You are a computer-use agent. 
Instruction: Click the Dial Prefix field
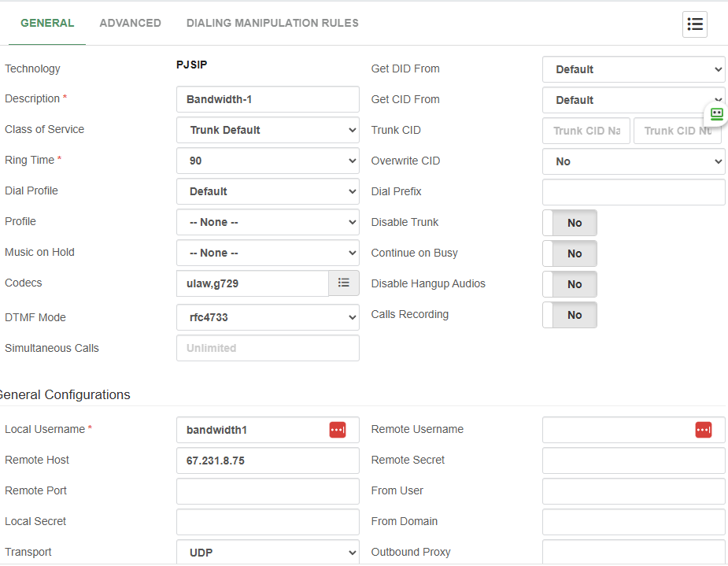634,192
